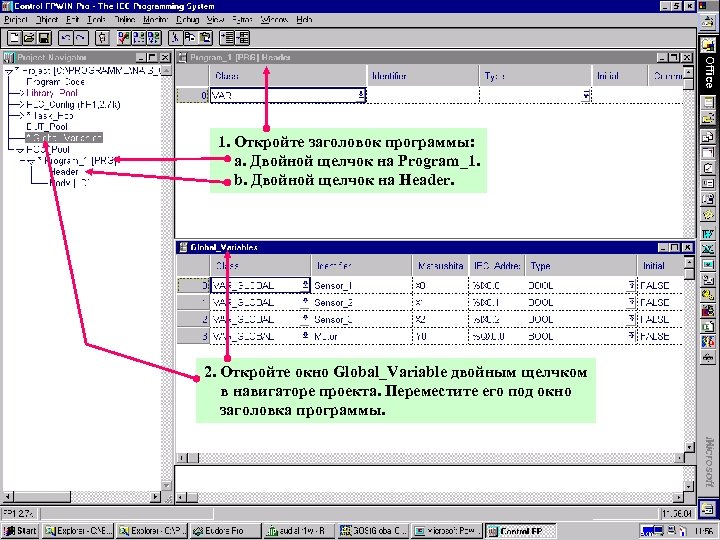Open BOOL type dropdown for Sensor_2 row
This screenshot has height=540, width=720.
coord(631,302)
